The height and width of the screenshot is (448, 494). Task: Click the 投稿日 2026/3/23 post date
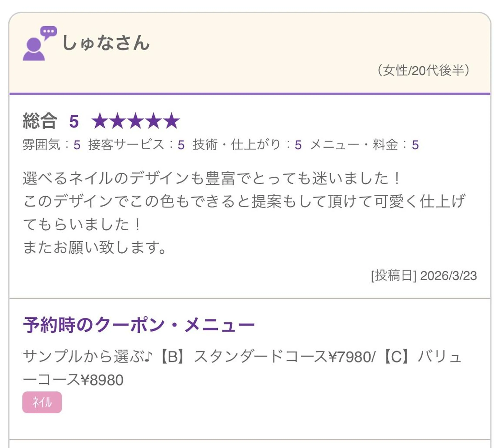424,276
